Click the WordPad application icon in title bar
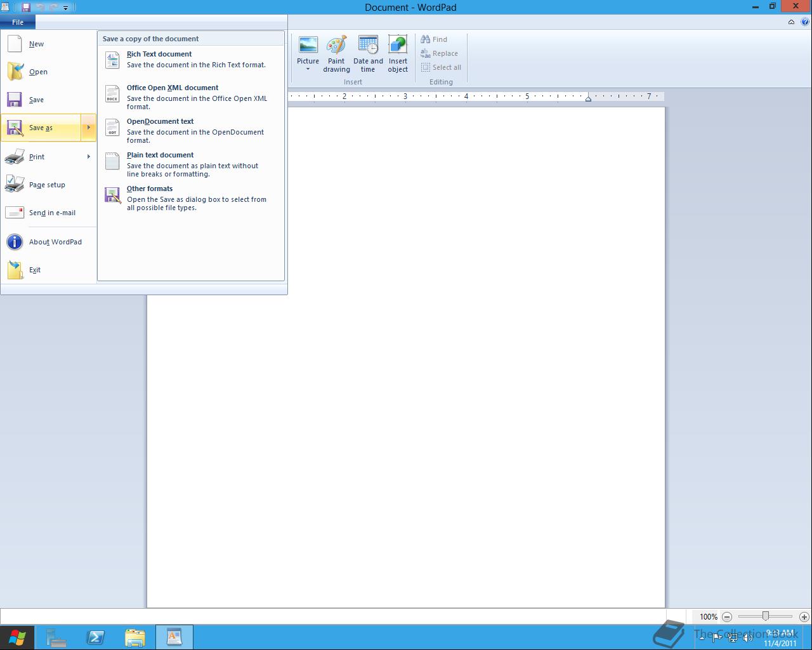Viewport: 812px width, 650px height. pyautogui.click(x=5, y=8)
